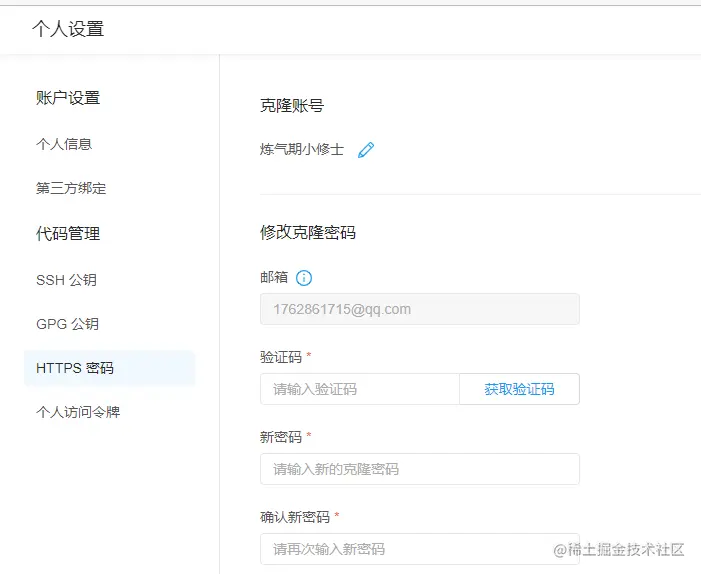The height and width of the screenshot is (574, 701).
Task: Click the 账户设置 sidebar heading
Action: pos(68,98)
